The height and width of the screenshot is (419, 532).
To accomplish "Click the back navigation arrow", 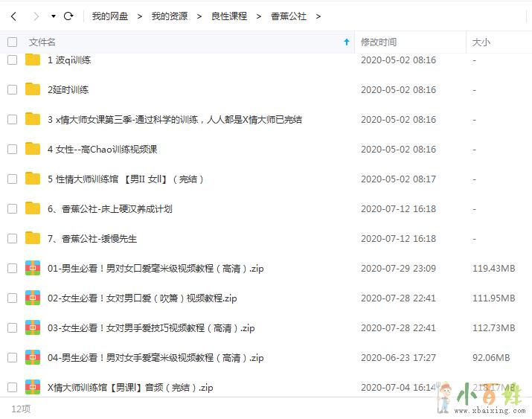I will [x=13, y=16].
